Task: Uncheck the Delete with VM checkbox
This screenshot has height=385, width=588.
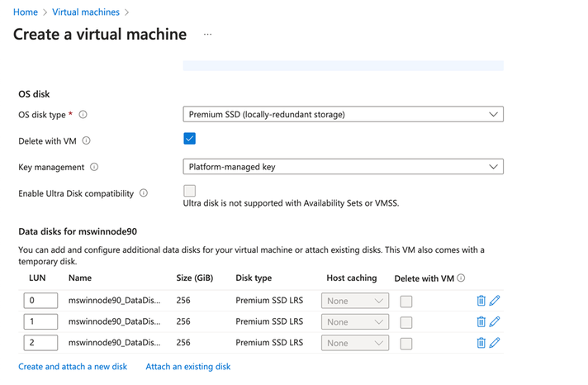Action: pos(190,139)
